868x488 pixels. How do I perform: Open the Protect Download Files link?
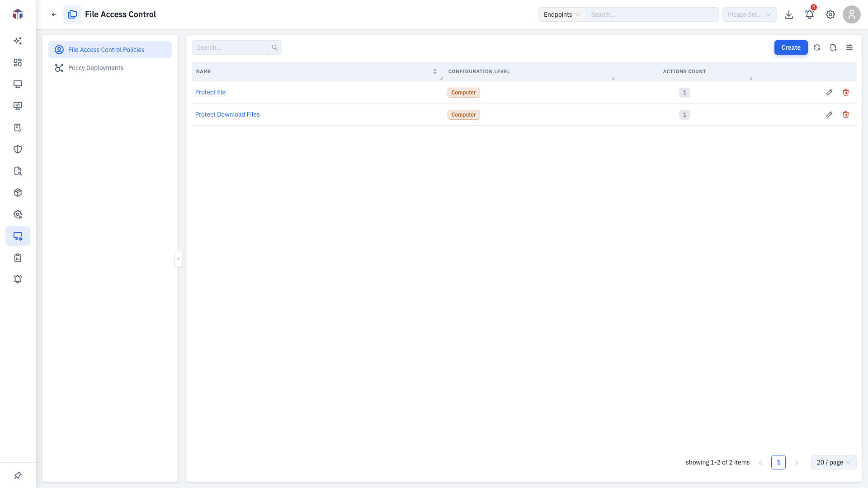[227, 114]
